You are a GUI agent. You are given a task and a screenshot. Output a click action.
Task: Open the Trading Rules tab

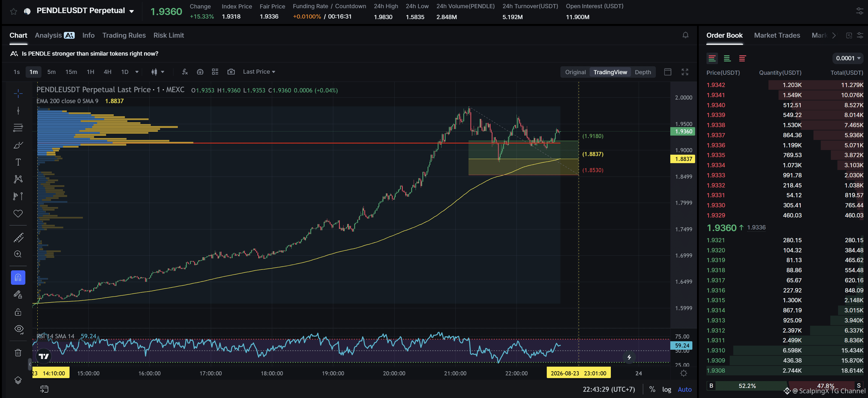click(124, 35)
